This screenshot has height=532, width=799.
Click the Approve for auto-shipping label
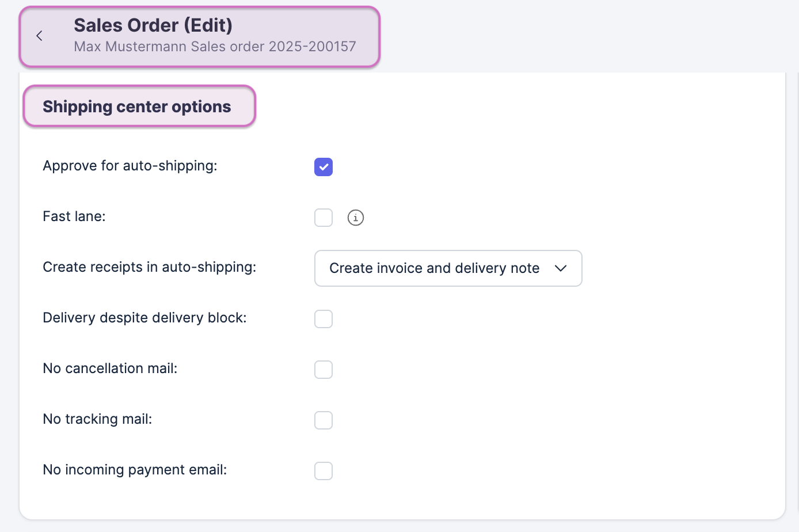pyautogui.click(x=130, y=166)
